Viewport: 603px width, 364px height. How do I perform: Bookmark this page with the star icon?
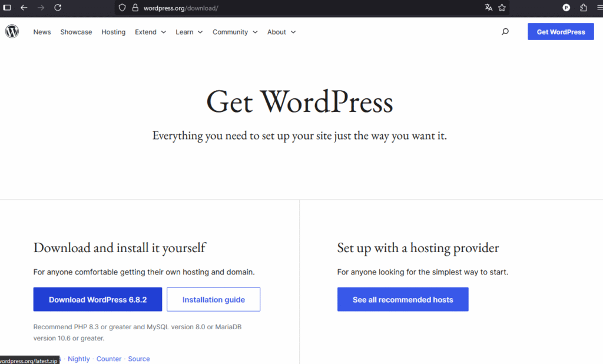[x=502, y=8]
